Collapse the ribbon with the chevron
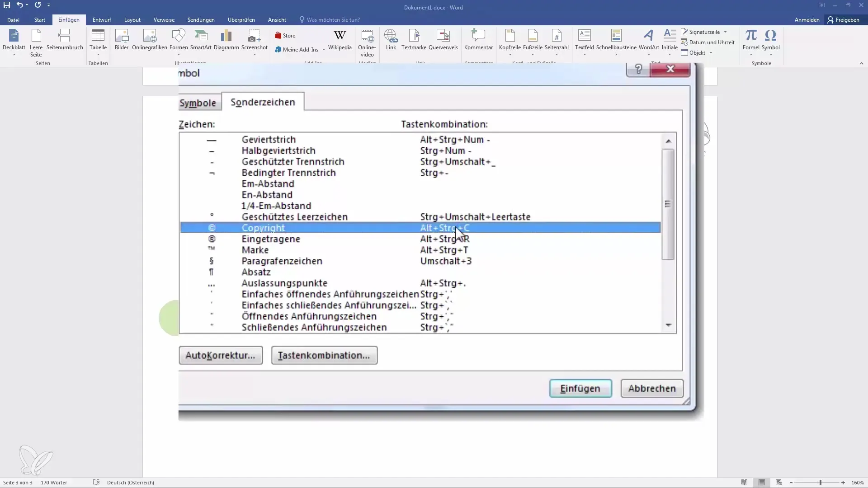The image size is (868, 488). coord(861,63)
